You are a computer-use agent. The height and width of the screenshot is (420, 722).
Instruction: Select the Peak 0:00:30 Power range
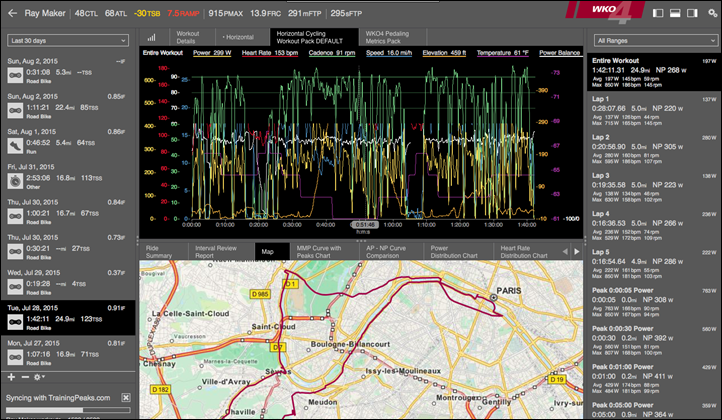[x=654, y=340]
